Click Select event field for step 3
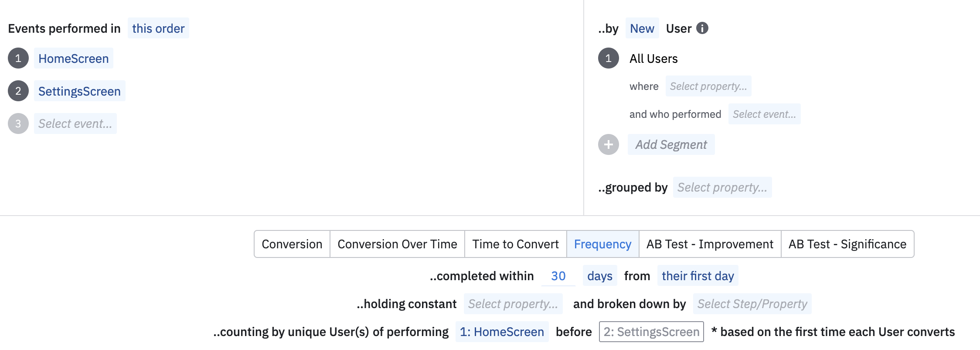 point(75,124)
